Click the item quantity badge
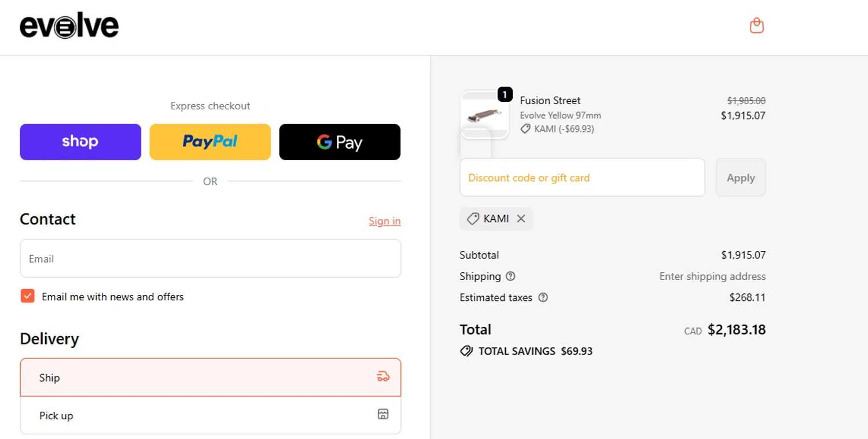868x439 pixels. [x=505, y=94]
